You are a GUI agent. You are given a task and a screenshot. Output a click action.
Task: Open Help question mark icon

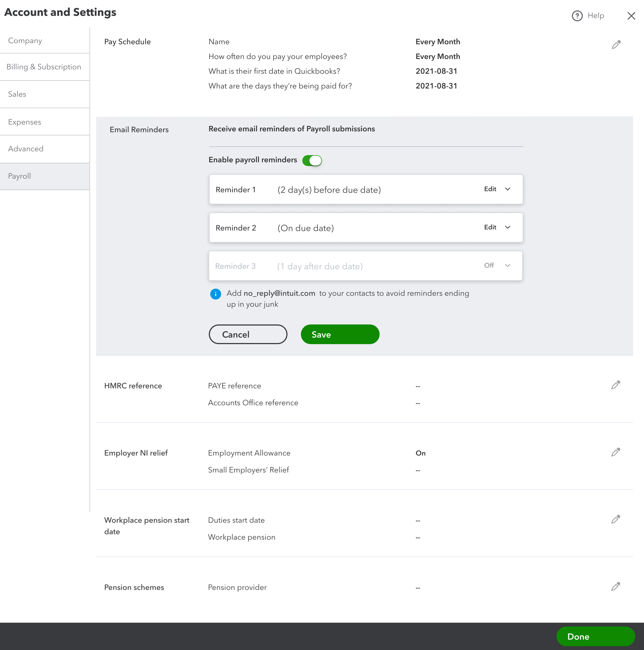tap(577, 16)
